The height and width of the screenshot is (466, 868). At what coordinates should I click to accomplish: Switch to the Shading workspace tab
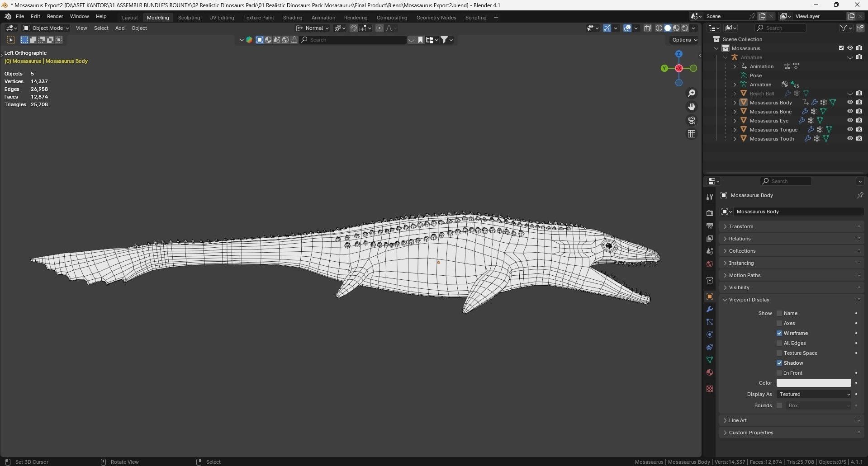point(293,18)
